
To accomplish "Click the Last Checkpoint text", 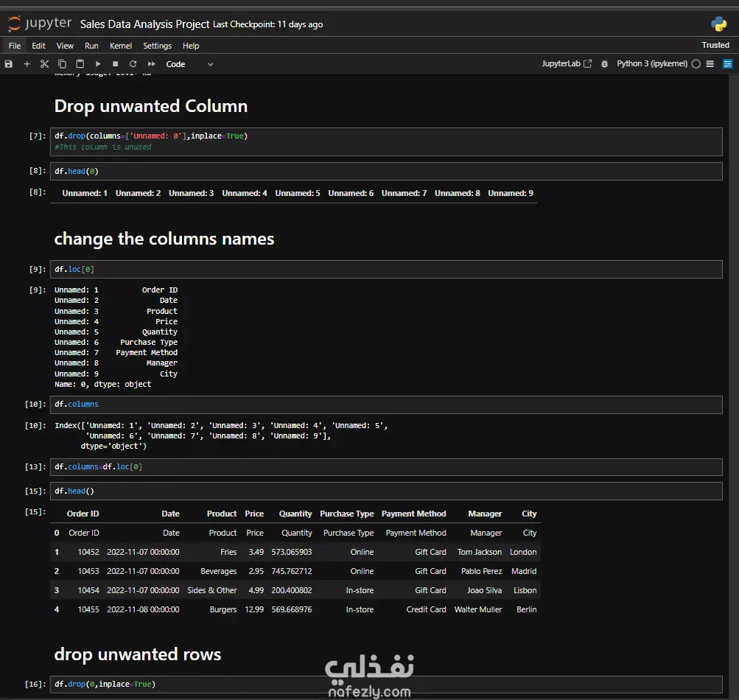I will [267, 24].
